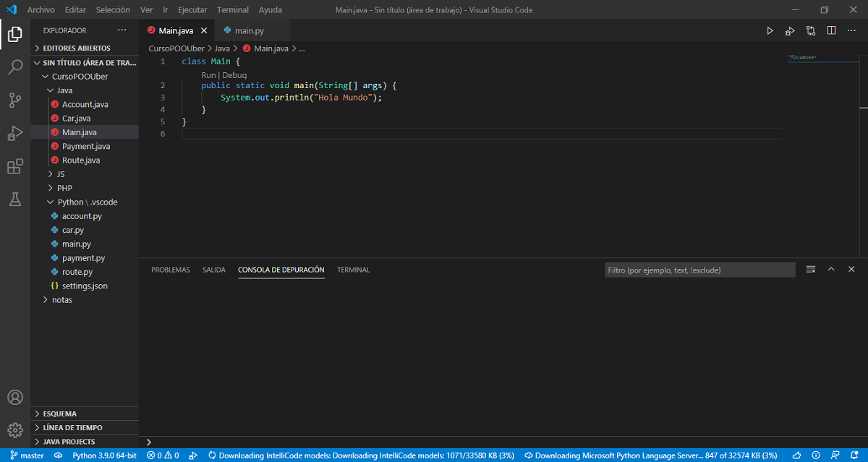This screenshot has height=462, width=868.
Task: Click the Run Java play icon
Action: click(770, 30)
